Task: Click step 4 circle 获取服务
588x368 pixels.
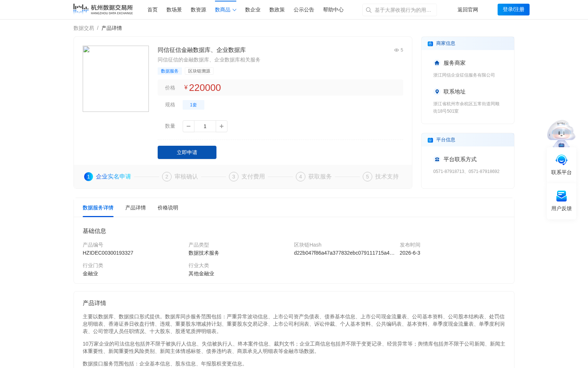Action: [301, 177]
